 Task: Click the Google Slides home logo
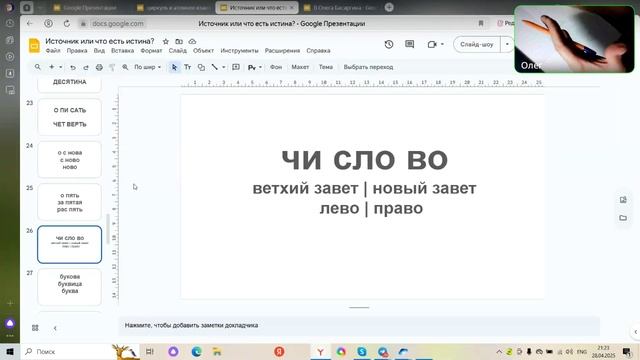click(34, 45)
